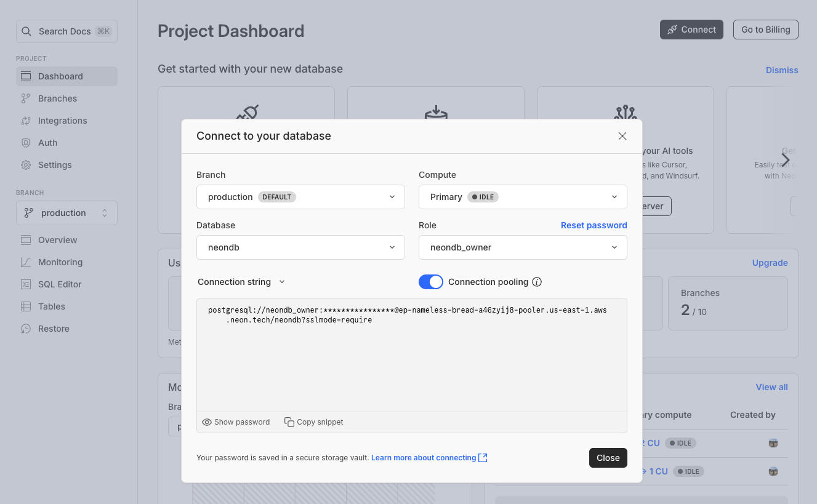Click the Integrations icon in sidebar
The height and width of the screenshot is (504, 817).
coord(26,121)
